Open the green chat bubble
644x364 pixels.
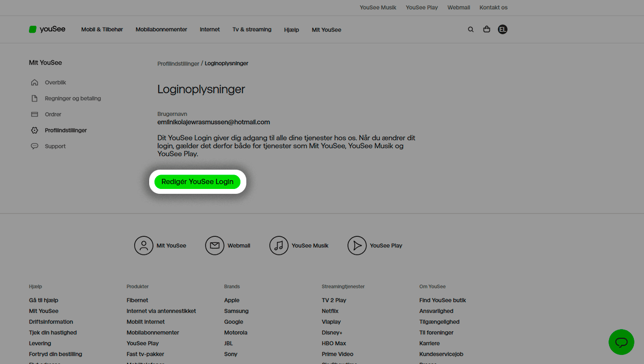tap(621, 342)
